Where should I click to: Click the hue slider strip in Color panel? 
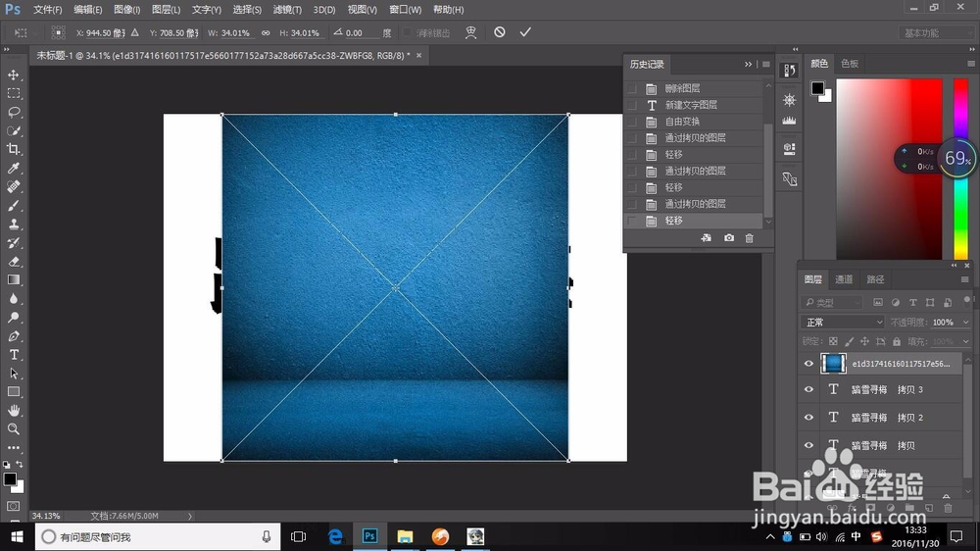[x=960, y=169]
